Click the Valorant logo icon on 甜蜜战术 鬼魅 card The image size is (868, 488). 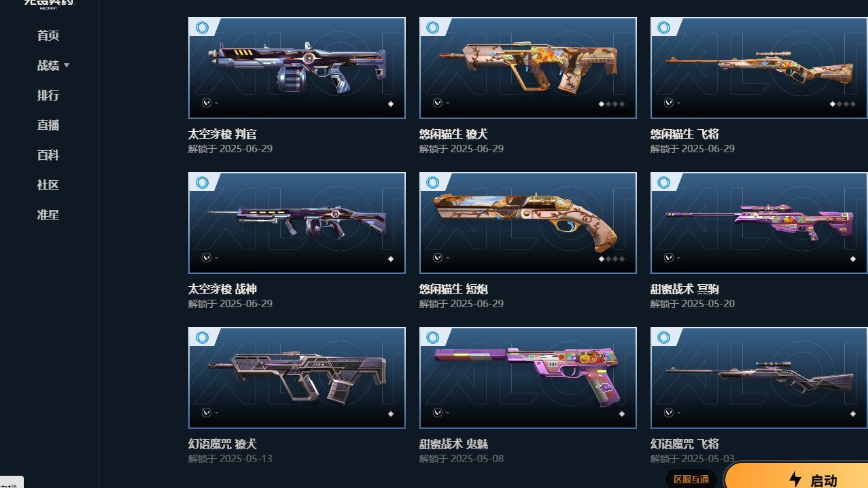coord(438,413)
